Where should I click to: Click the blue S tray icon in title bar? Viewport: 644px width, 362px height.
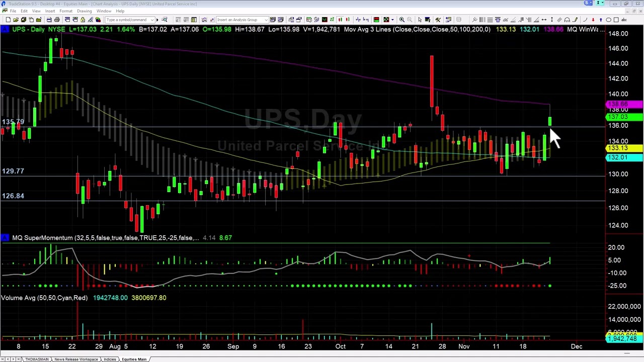(588, 3)
